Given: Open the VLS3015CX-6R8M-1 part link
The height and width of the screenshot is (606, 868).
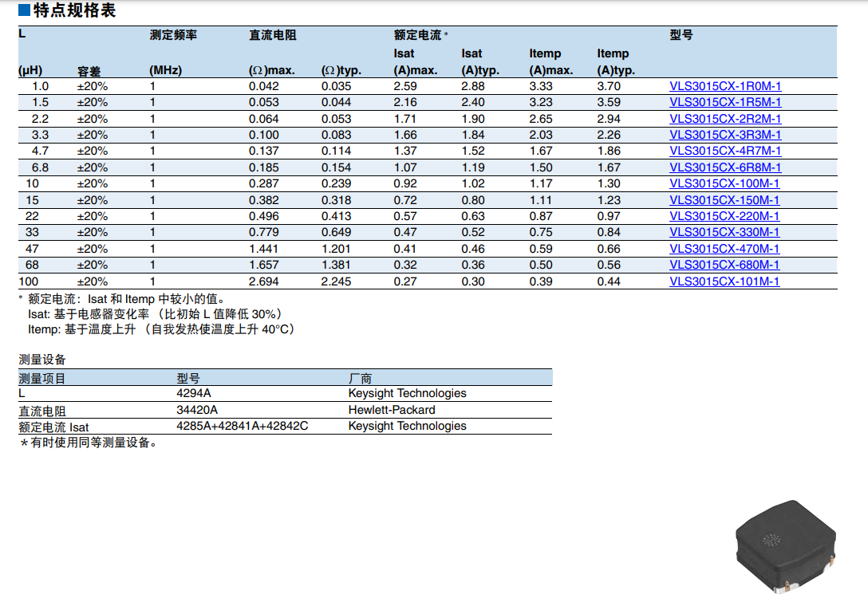Looking at the screenshot, I should pos(725,167).
